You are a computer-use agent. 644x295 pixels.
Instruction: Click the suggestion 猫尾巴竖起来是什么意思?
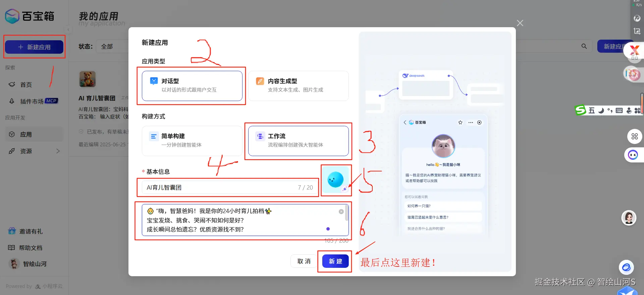tap(443, 217)
